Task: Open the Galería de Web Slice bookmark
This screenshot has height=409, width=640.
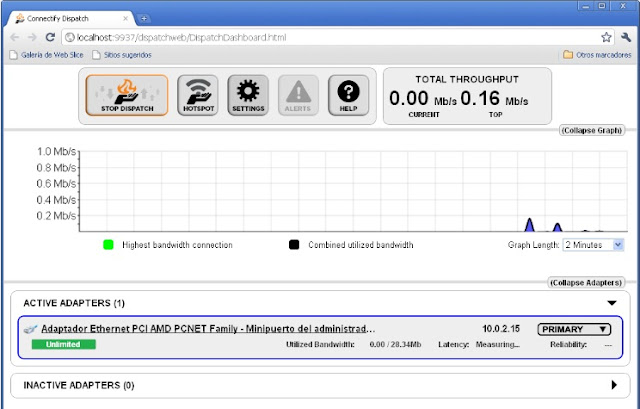Action: click(47, 55)
